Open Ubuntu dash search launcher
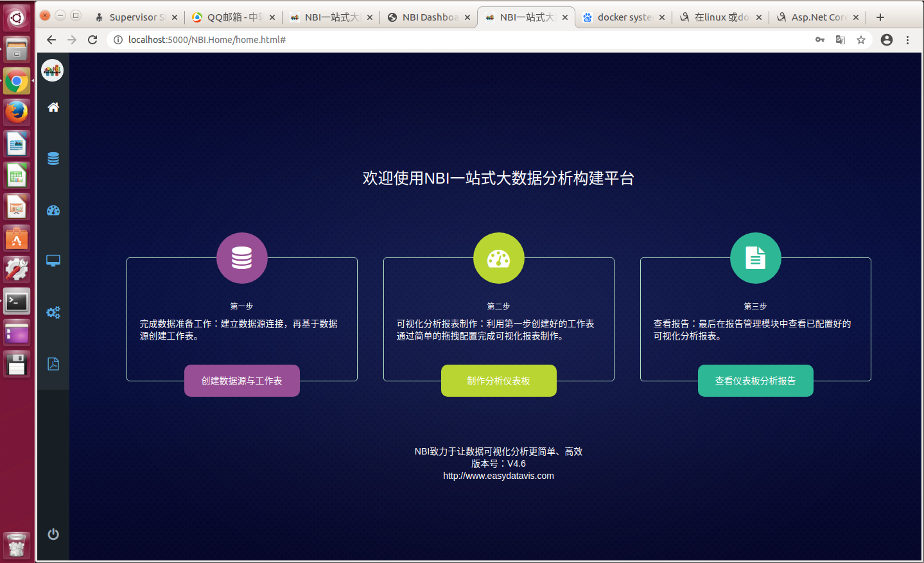Image resolution: width=924 pixels, height=563 pixels. pyautogui.click(x=17, y=17)
